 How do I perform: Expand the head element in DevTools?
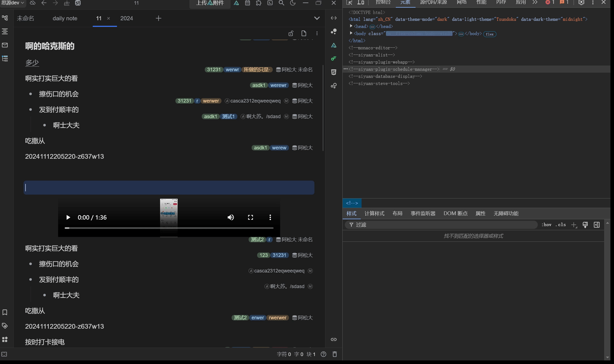pyautogui.click(x=351, y=26)
